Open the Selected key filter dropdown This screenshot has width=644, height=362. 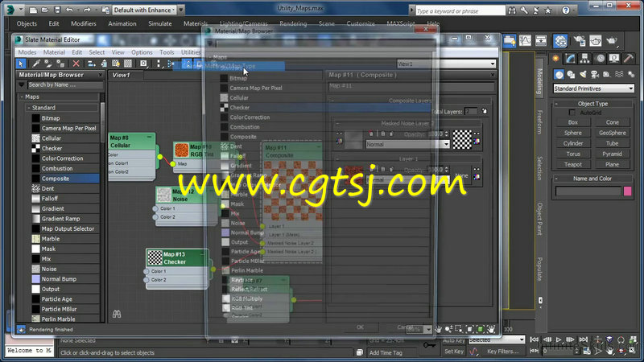pyautogui.click(x=497, y=340)
